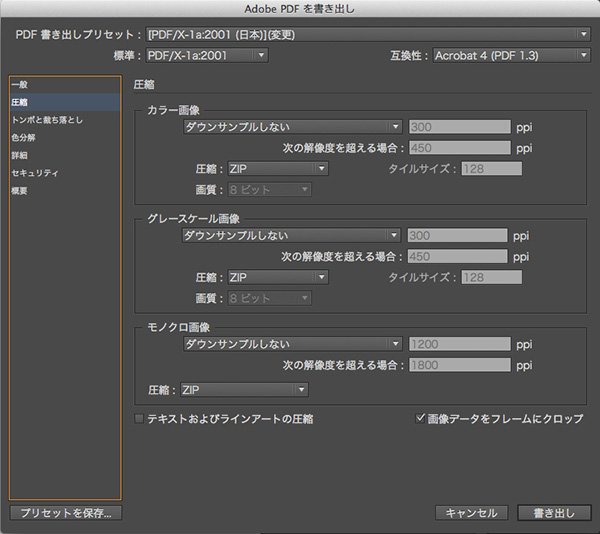Image resolution: width=600 pixels, height=534 pixels.
Task: Click the グレースケール画像 group label
Action: pos(194,219)
